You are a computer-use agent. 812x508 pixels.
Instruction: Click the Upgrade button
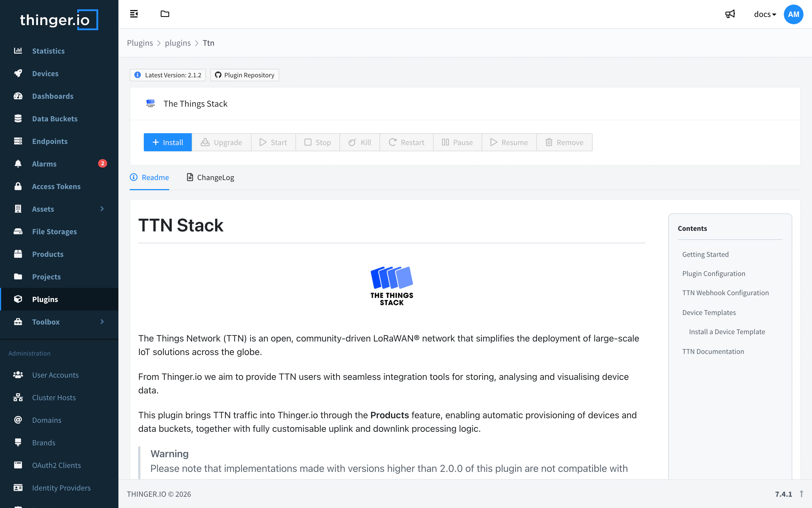(221, 142)
